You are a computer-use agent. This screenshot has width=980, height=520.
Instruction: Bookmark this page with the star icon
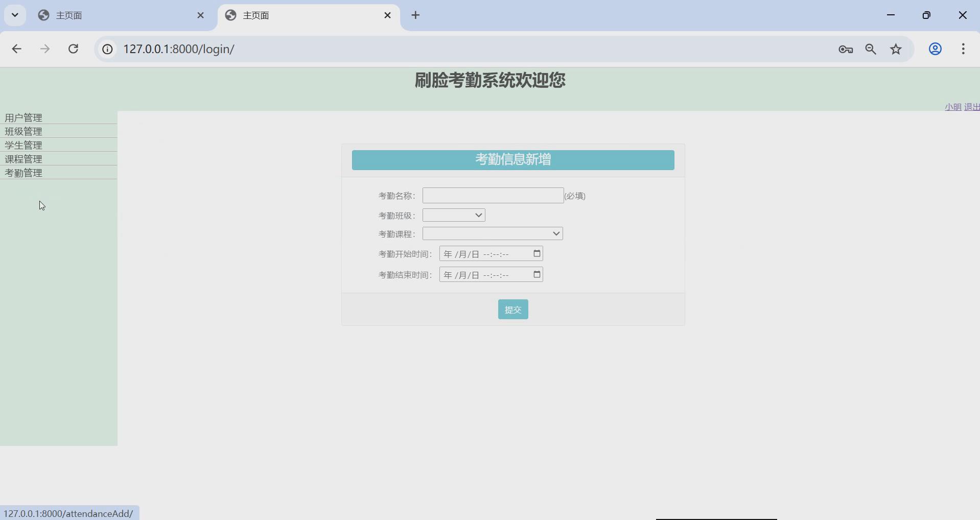tap(896, 49)
